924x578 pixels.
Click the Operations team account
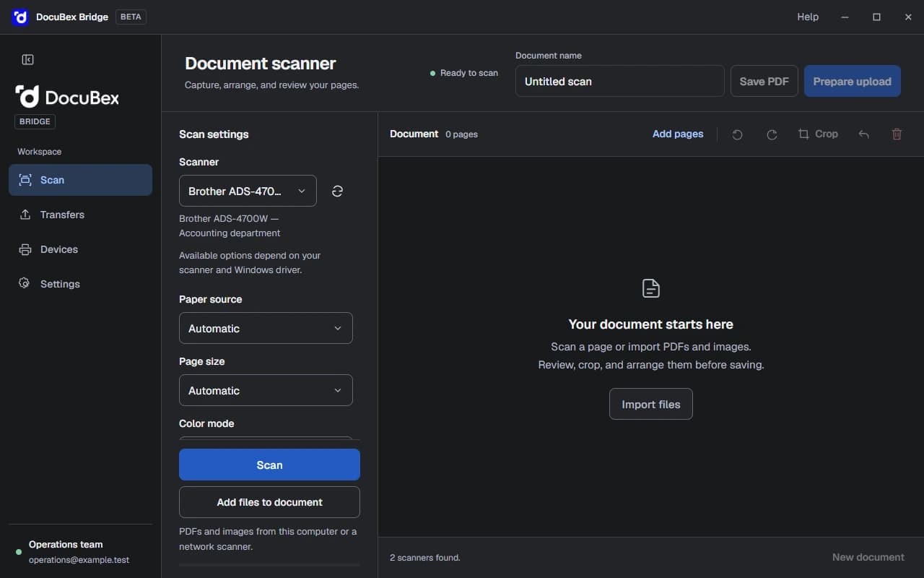pos(81,552)
